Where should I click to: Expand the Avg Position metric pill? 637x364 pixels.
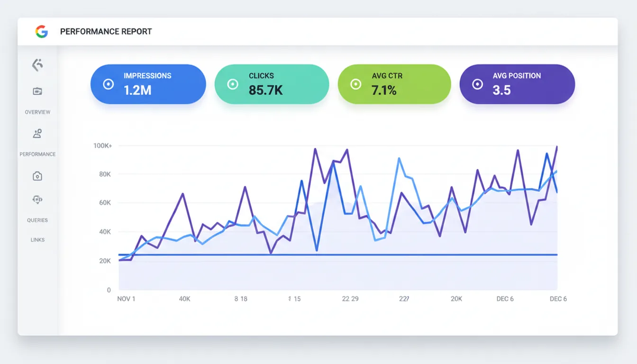coord(517,84)
